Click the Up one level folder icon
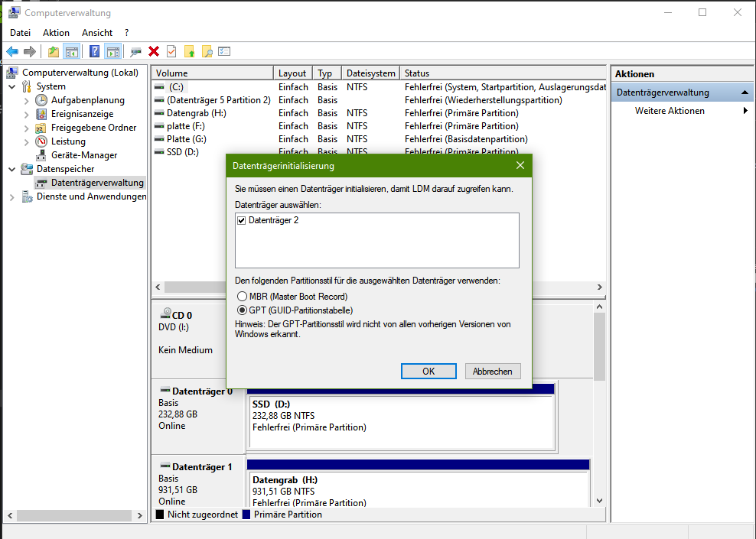 click(x=54, y=51)
